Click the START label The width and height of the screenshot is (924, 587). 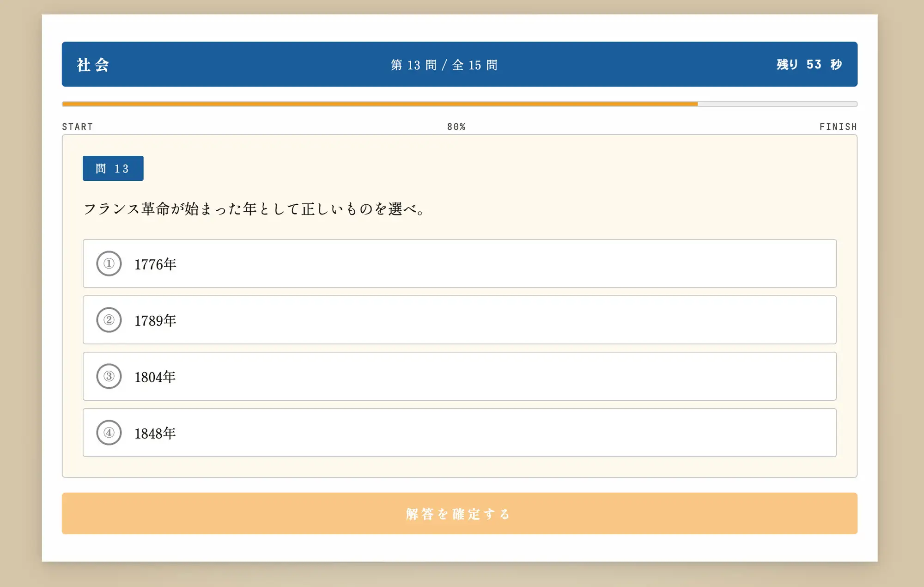click(x=77, y=126)
